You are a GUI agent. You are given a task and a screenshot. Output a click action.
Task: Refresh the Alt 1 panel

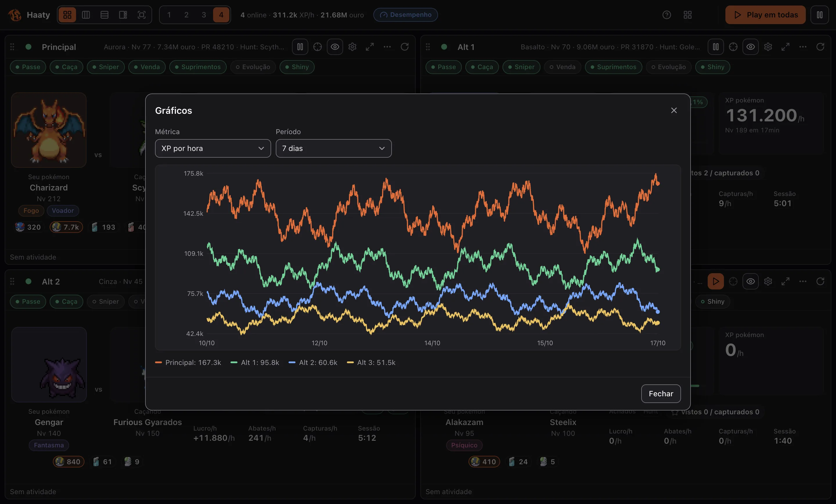[x=820, y=47]
